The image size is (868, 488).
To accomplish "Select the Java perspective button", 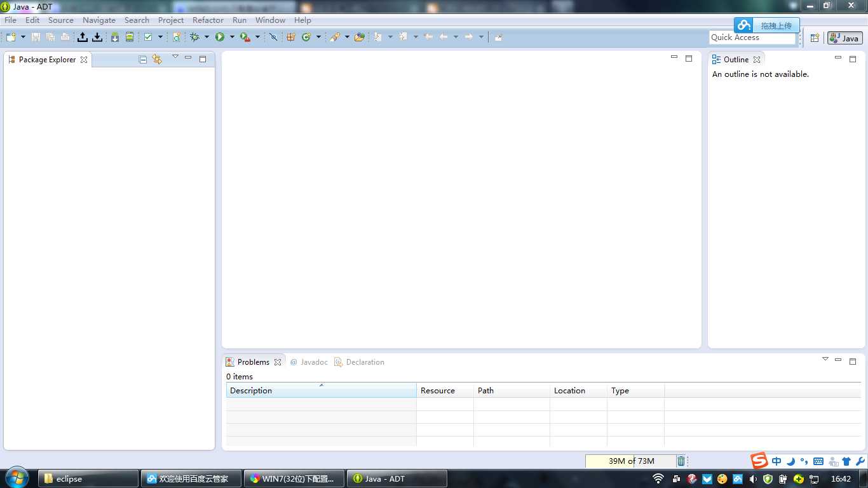I will [x=844, y=38].
